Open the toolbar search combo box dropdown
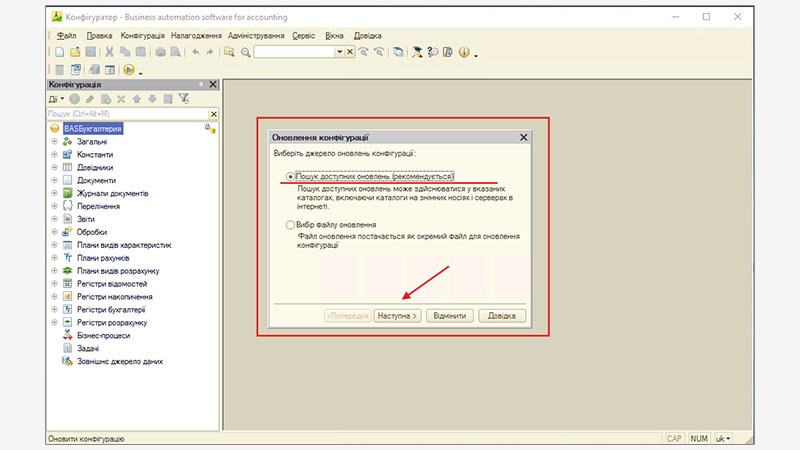 pyautogui.click(x=339, y=52)
